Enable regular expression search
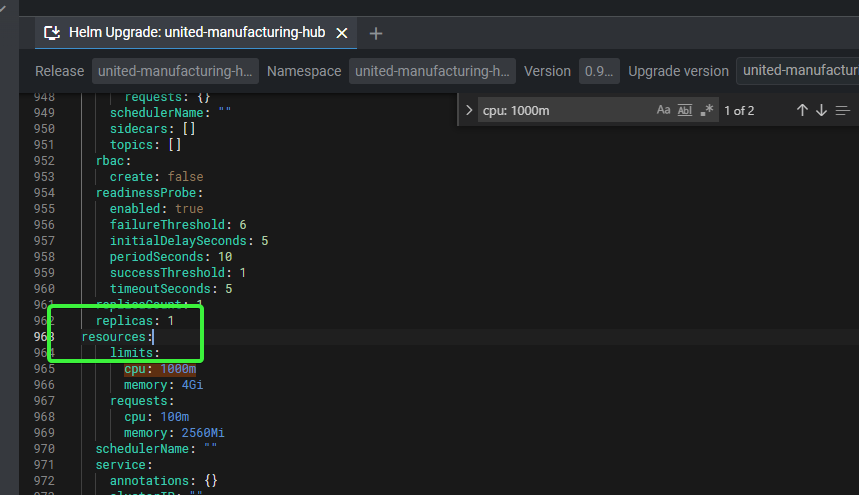 point(707,110)
